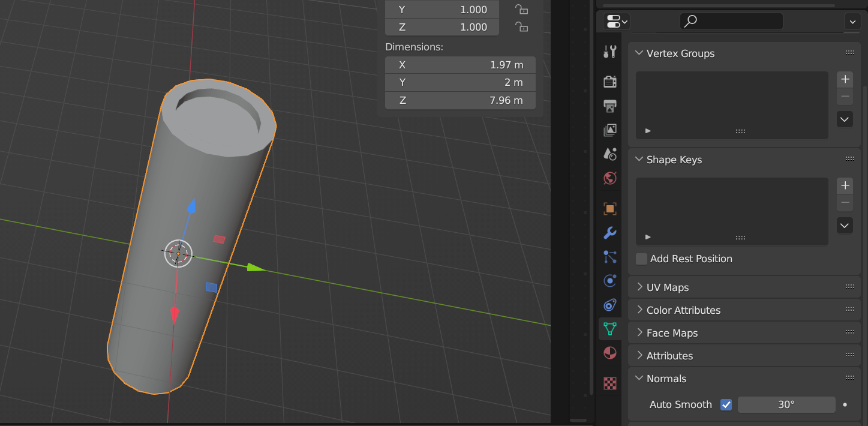This screenshot has width=868, height=426.
Task: Click the Attributes panel drag grip
Action: point(850,355)
